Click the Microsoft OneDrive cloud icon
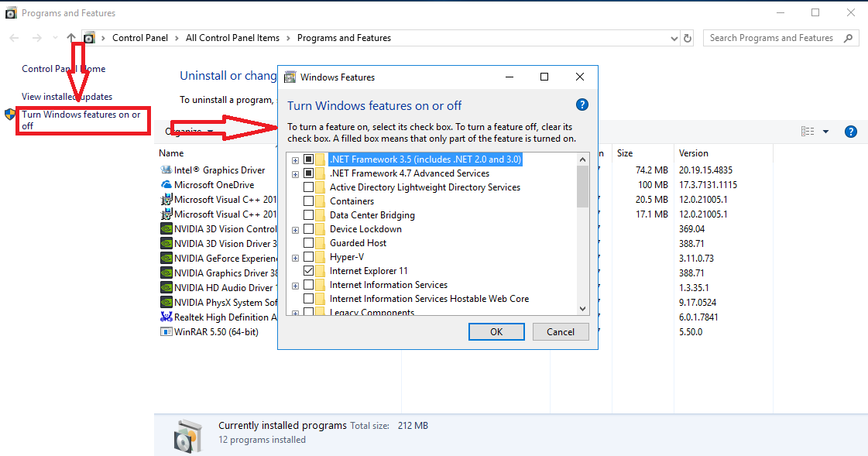The image size is (868, 456). pos(166,185)
